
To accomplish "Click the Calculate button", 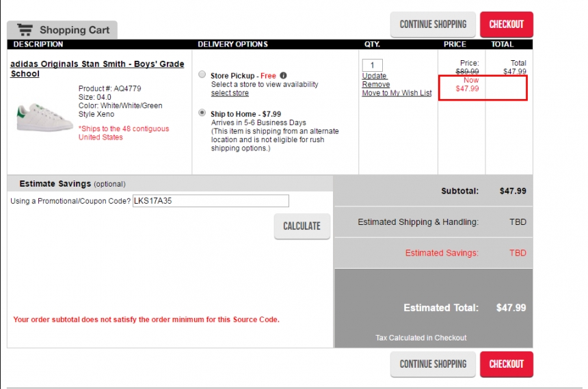I will coord(302,226).
